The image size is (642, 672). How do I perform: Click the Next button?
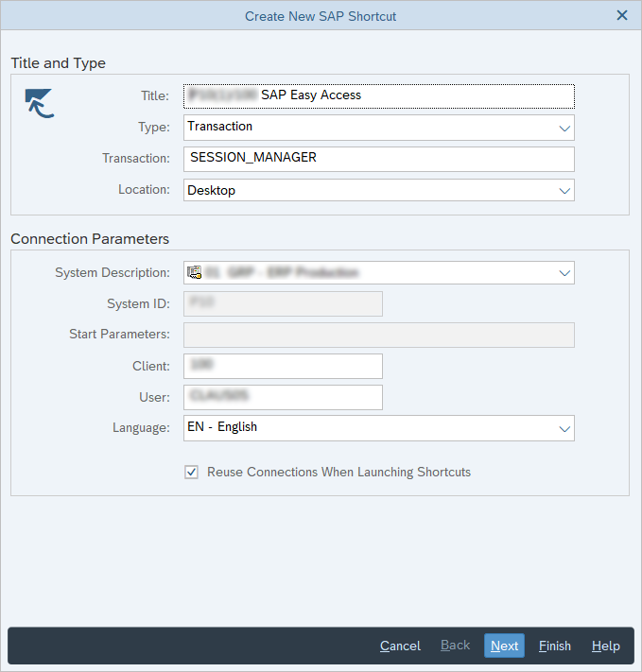tap(504, 646)
